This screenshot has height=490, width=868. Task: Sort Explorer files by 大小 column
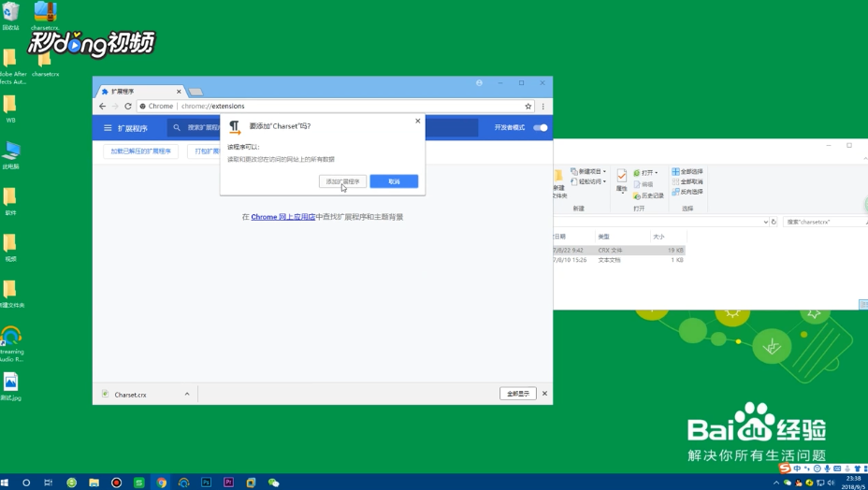tap(668, 237)
